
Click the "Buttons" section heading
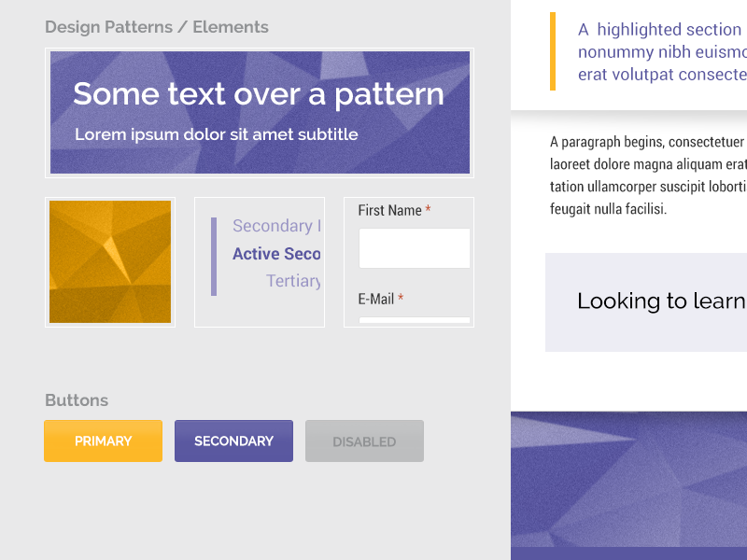point(76,399)
